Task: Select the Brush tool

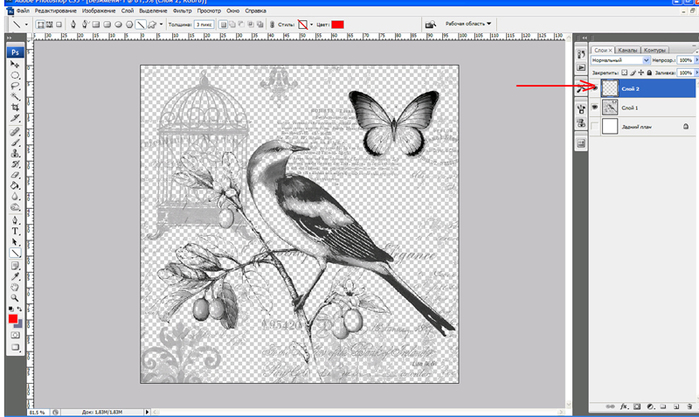Action: (x=15, y=143)
